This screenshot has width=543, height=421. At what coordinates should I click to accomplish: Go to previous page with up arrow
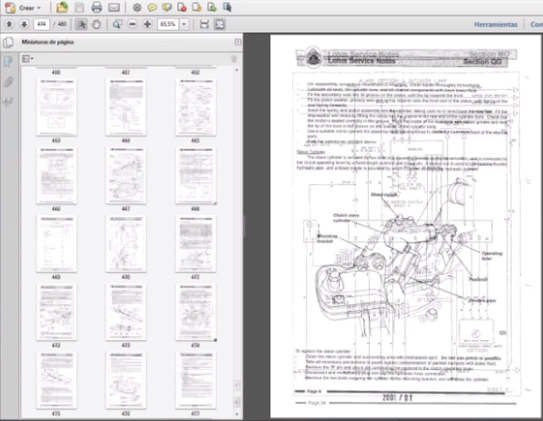click(x=9, y=24)
